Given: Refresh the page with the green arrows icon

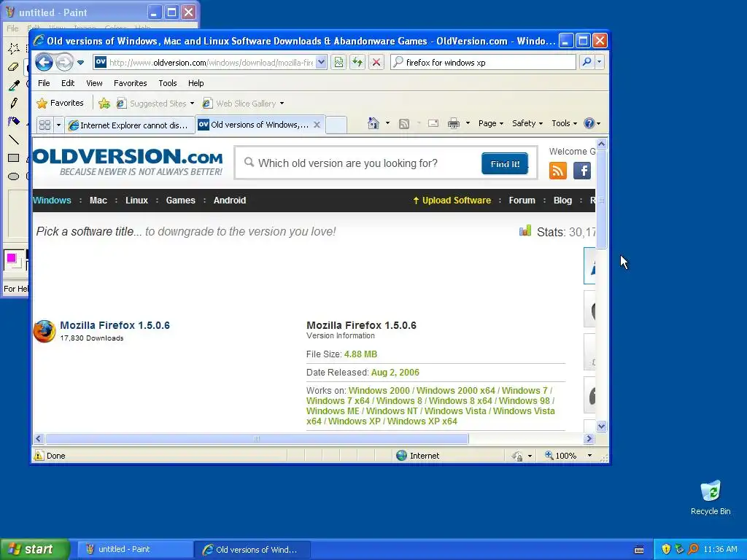Looking at the screenshot, I should pyautogui.click(x=357, y=62).
